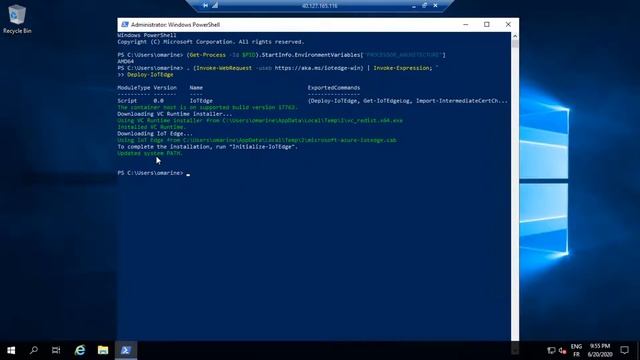The width and height of the screenshot is (640, 360).
Task: Close remote session from connection bar
Action: (x=436, y=6)
